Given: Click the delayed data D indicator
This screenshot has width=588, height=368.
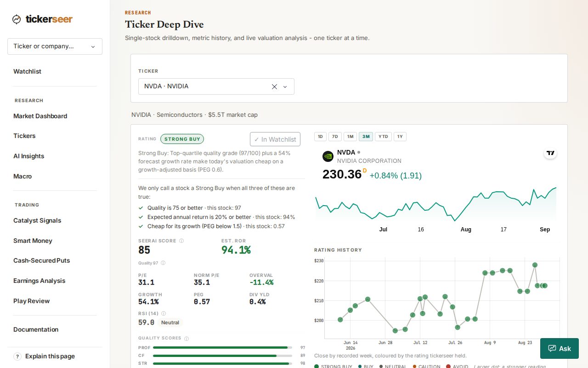Looking at the screenshot, I should [x=365, y=171].
